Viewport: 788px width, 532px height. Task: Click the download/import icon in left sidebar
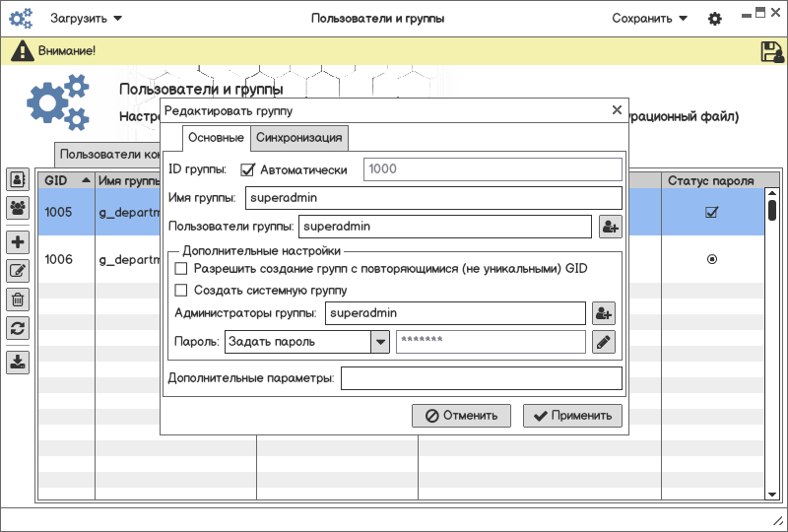pyautogui.click(x=18, y=362)
